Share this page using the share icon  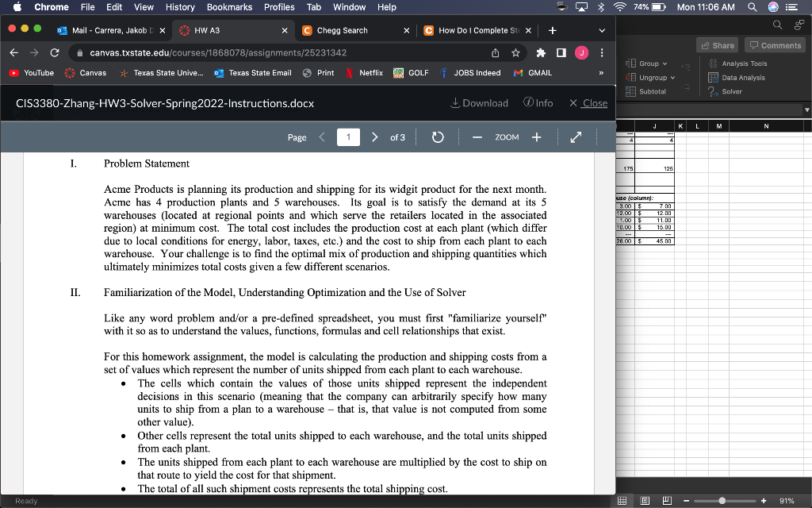point(496,52)
